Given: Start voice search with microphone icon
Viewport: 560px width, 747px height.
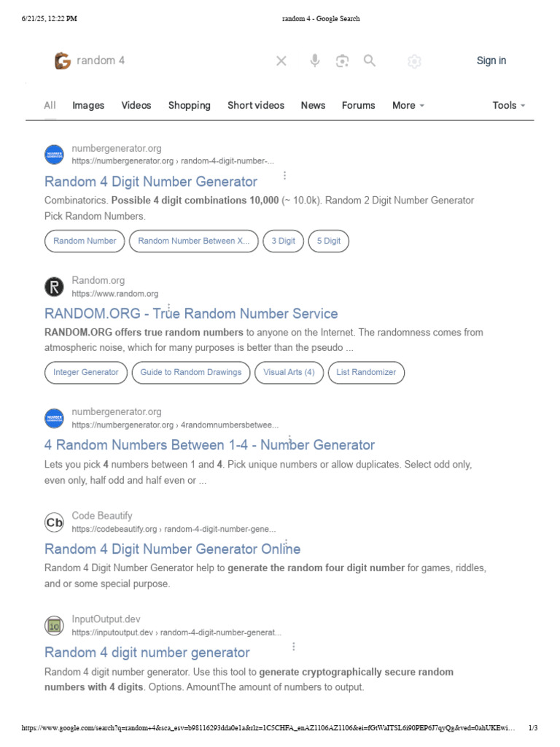Looking at the screenshot, I should coord(315,61).
